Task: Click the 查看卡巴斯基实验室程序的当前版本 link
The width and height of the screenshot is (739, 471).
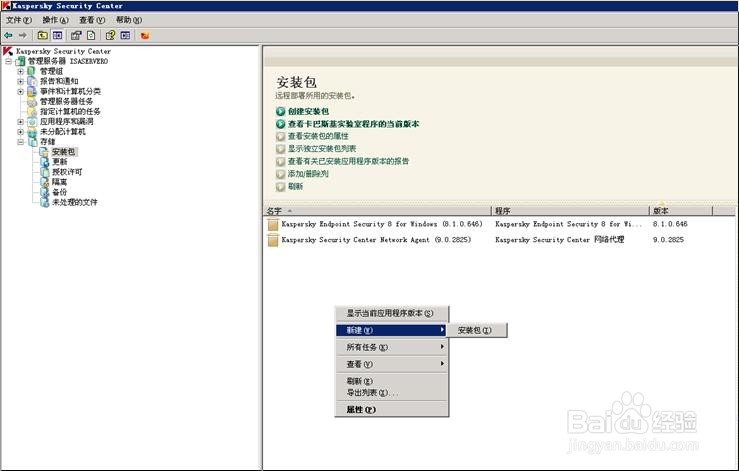Action: coord(353,124)
